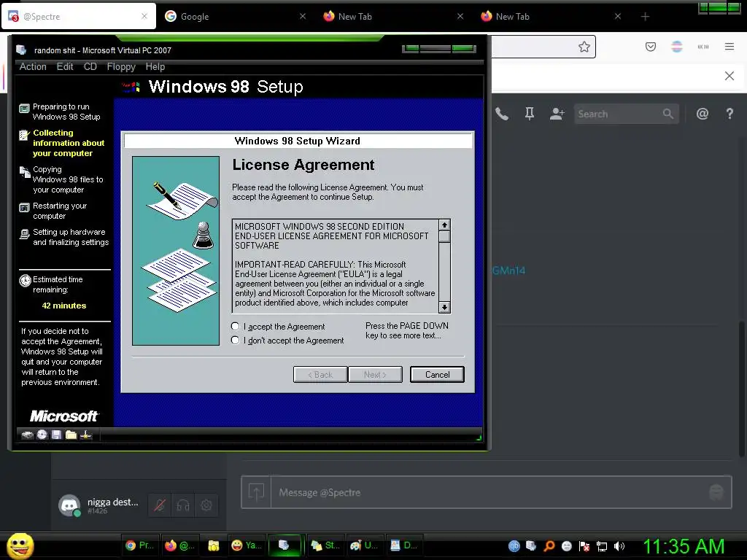Close the @Spectre browser tab

(144, 16)
